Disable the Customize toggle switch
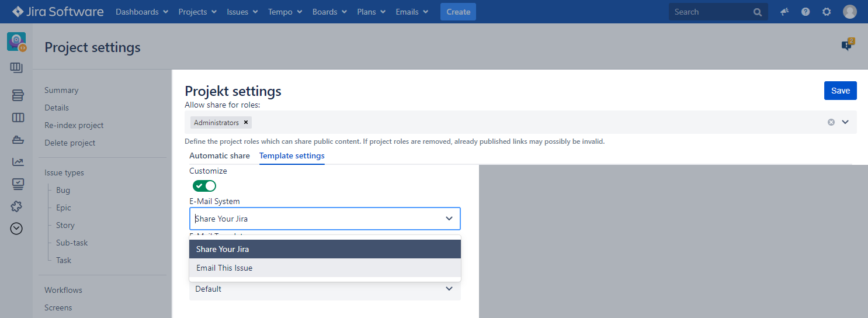The image size is (868, 318). tap(204, 186)
